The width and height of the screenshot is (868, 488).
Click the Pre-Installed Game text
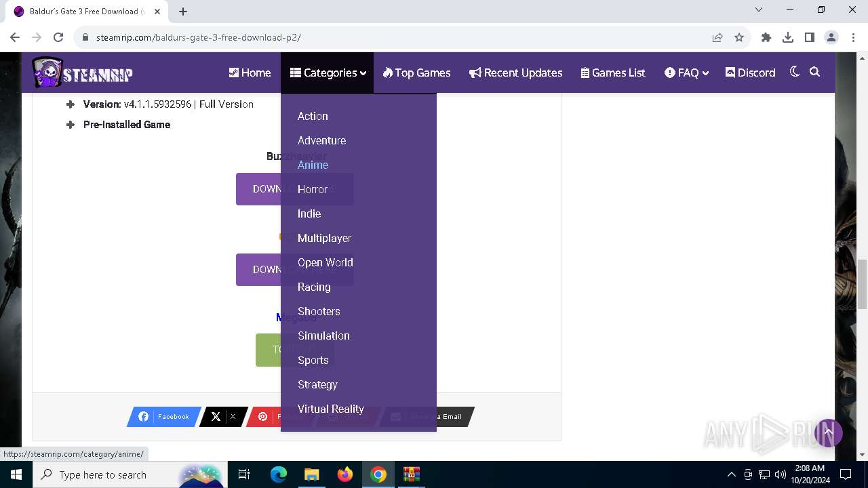(127, 125)
